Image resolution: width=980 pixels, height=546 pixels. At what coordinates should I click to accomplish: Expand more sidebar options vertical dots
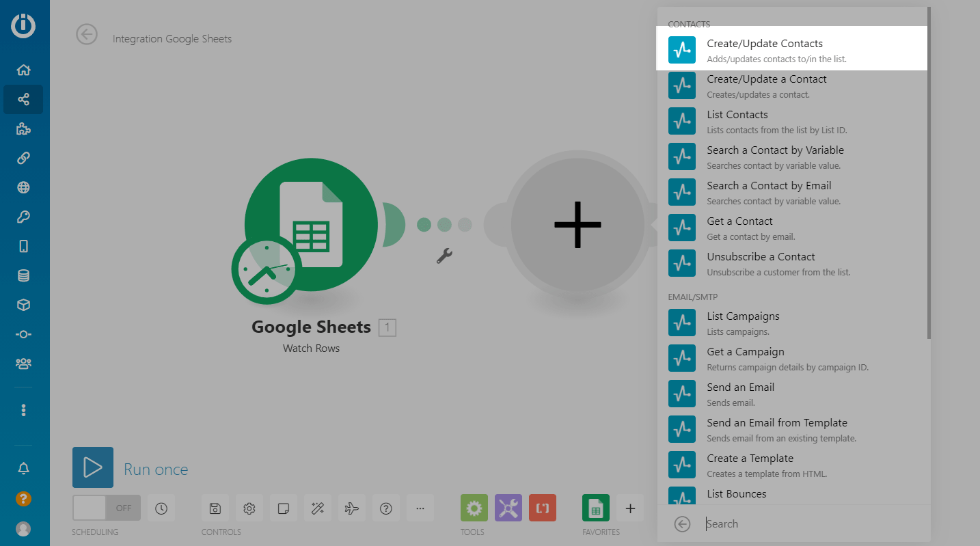(23, 410)
